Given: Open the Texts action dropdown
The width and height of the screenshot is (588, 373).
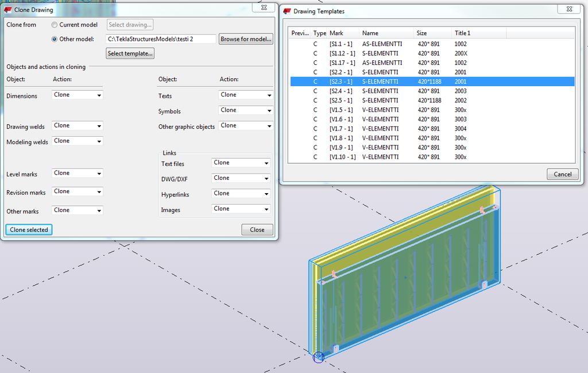Looking at the screenshot, I should click(x=246, y=95).
